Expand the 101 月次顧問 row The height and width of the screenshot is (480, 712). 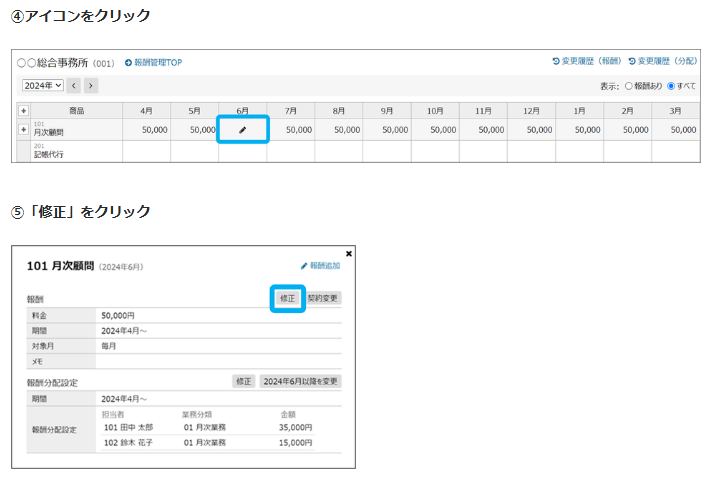pyautogui.click(x=23, y=130)
